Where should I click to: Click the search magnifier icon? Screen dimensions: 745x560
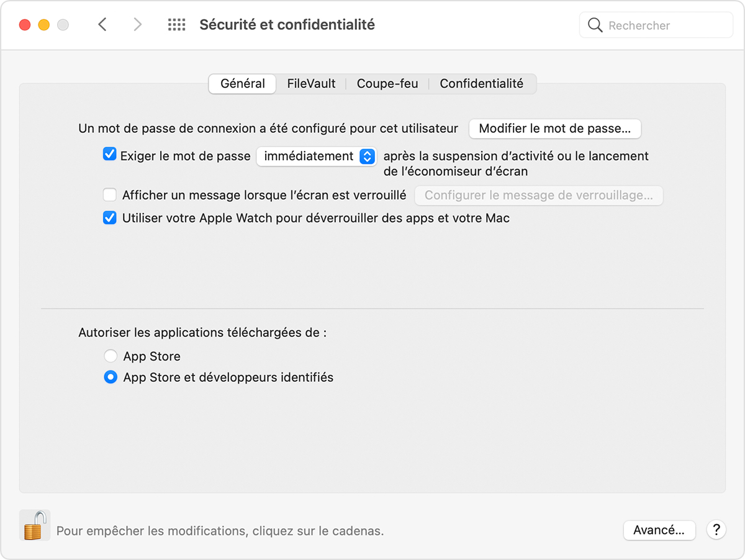pos(594,25)
